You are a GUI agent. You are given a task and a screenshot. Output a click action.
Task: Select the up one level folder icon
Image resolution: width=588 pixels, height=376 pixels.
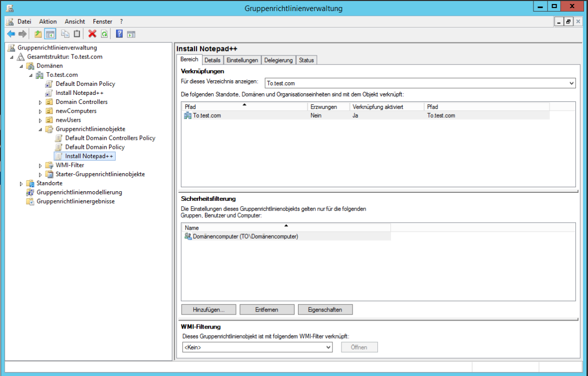[38, 33]
